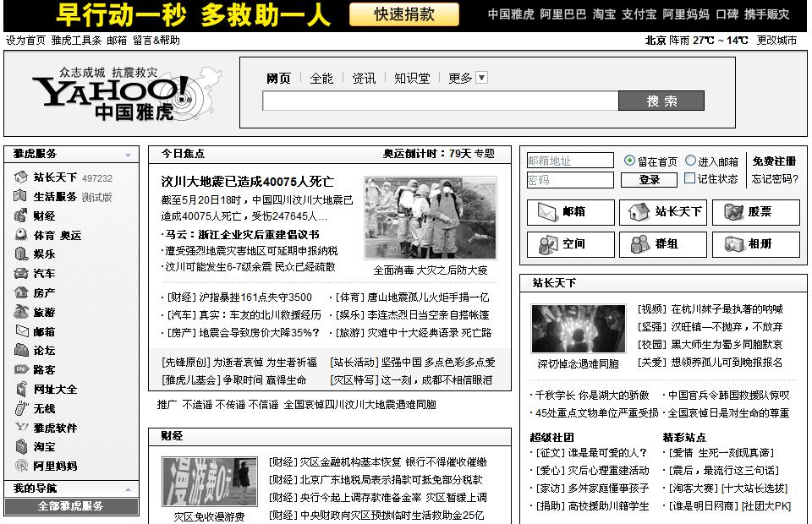Click the 快速捐款 donate button
Image resolution: width=812 pixels, height=524 pixels.
tap(404, 14)
